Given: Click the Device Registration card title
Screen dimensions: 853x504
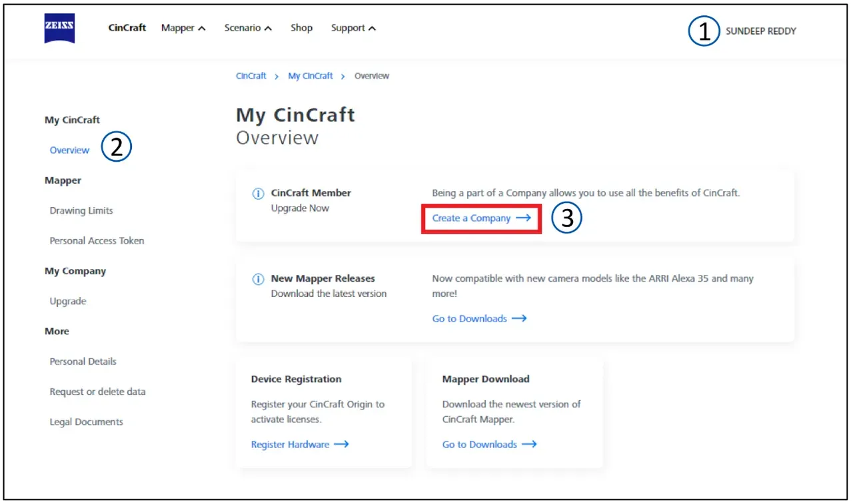Looking at the screenshot, I should [296, 379].
